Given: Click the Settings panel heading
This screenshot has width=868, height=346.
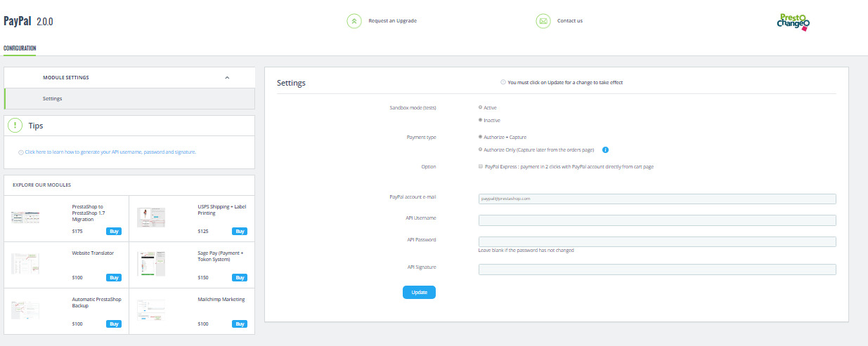Looking at the screenshot, I should pos(291,83).
